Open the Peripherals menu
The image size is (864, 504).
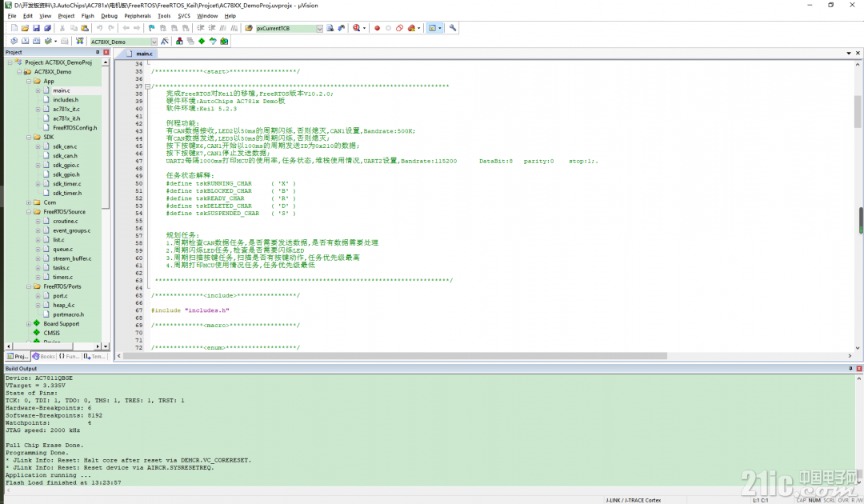138,16
